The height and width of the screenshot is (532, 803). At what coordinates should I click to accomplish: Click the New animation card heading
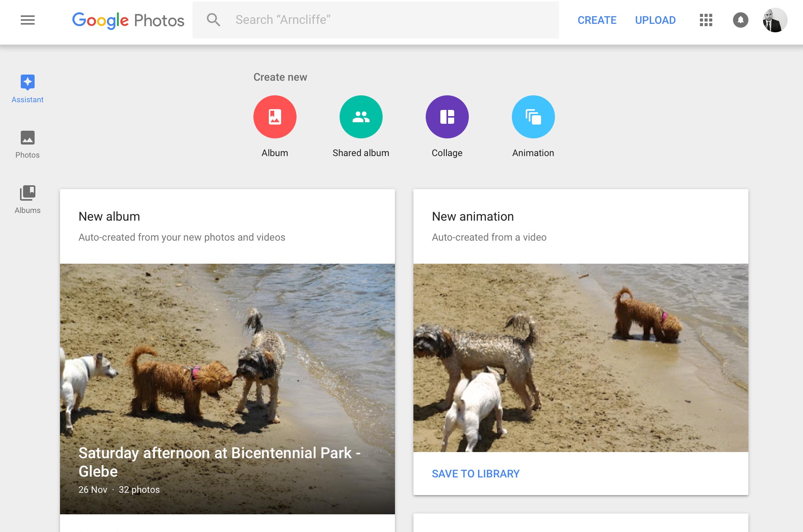pyautogui.click(x=473, y=216)
